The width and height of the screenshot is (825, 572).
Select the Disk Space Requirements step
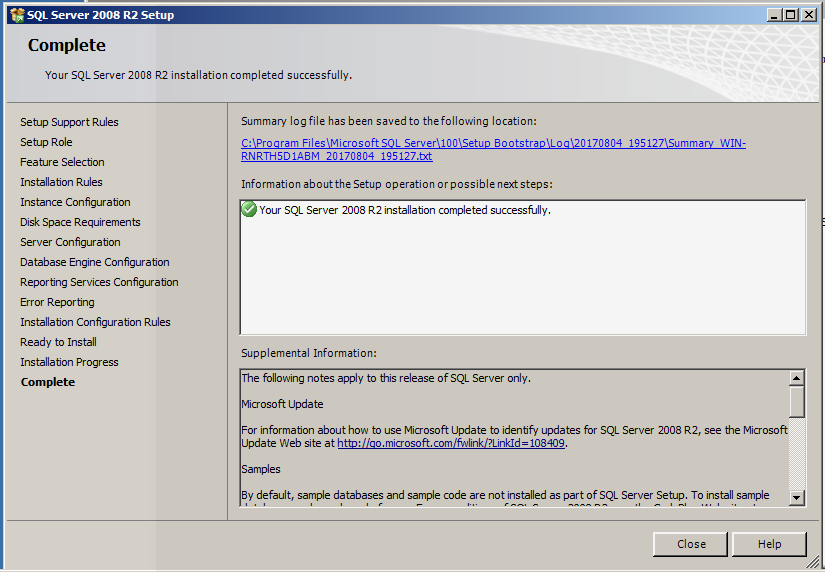pos(80,222)
